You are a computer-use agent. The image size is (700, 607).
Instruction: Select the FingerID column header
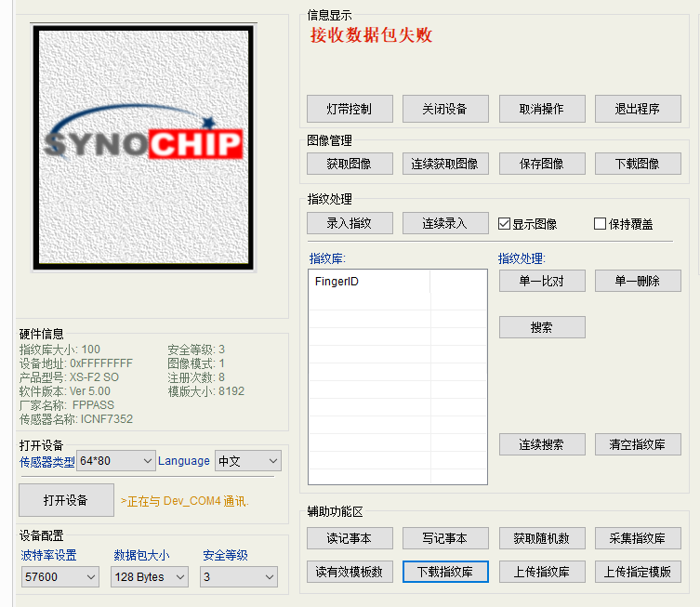[369, 281]
